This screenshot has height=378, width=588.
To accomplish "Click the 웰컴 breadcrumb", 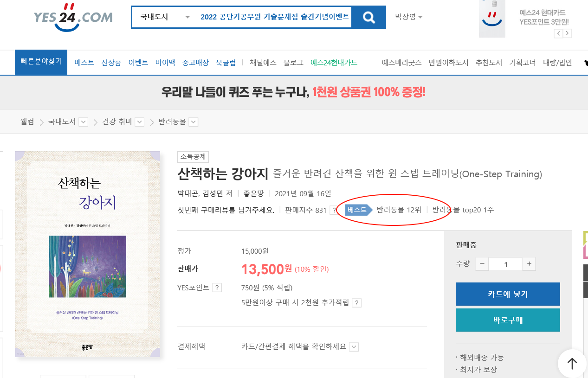I will (27, 122).
